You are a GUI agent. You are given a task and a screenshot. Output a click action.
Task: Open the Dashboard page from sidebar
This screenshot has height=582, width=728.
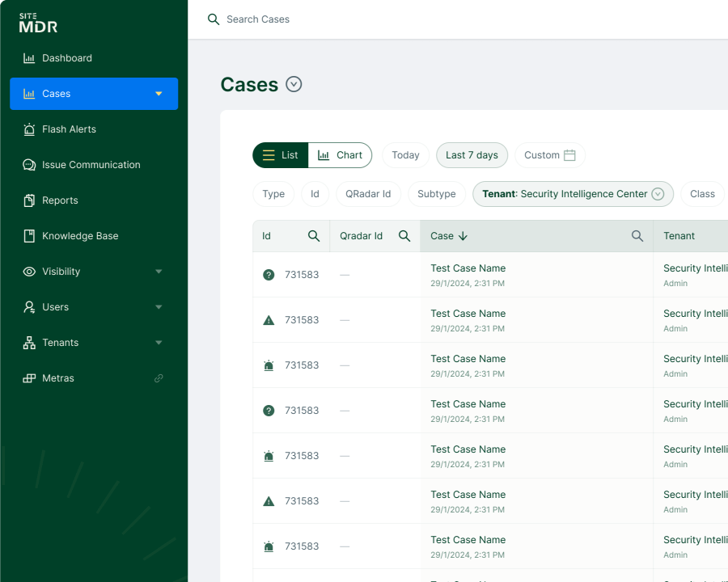67,58
